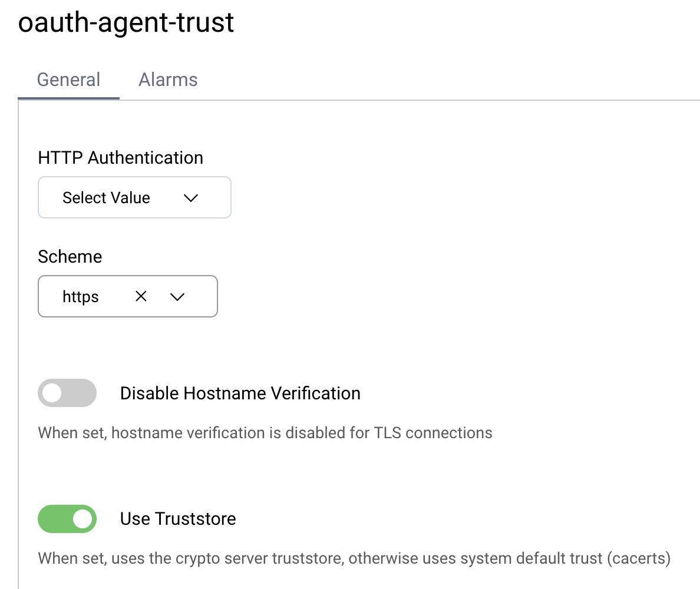The image size is (700, 589).
Task: Click the Disable Hostname Verification label
Action: point(240,393)
